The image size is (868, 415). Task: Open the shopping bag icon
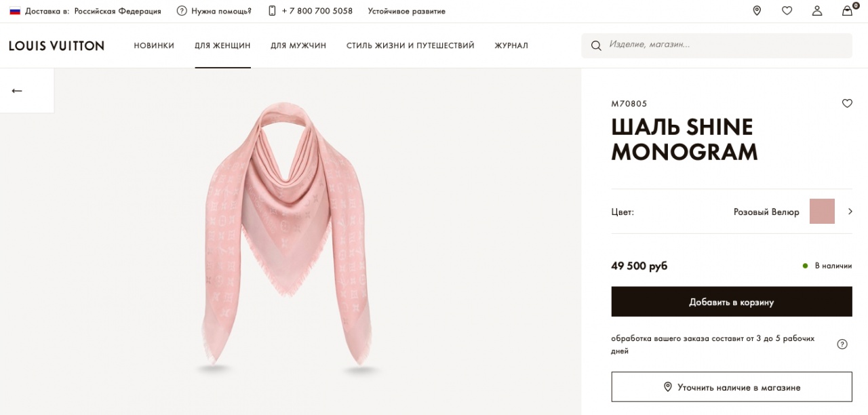pyautogui.click(x=848, y=10)
